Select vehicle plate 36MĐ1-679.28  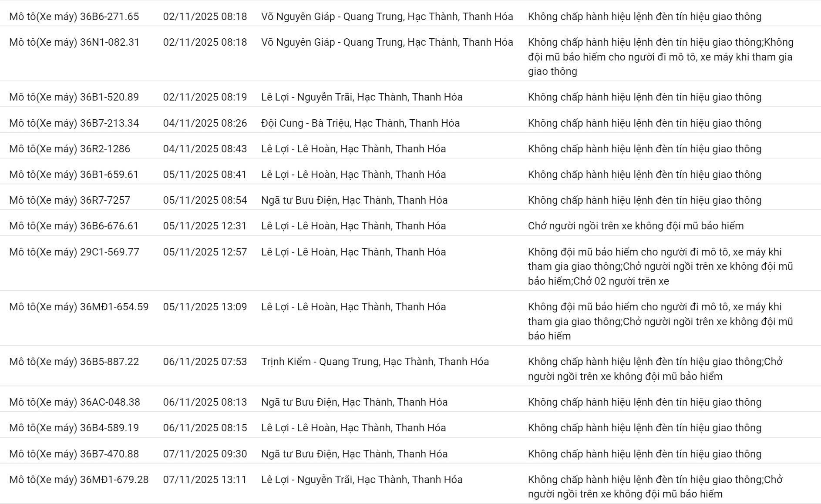[x=79, y=480]
